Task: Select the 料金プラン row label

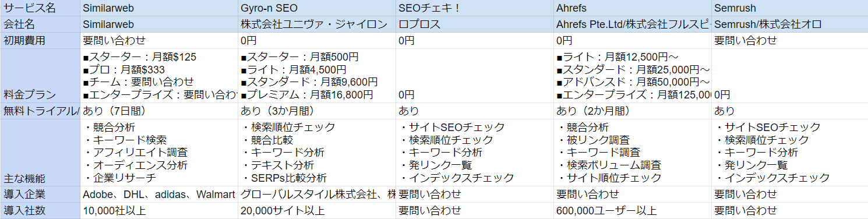Action: pyautogui.click(x=40, y=76)
